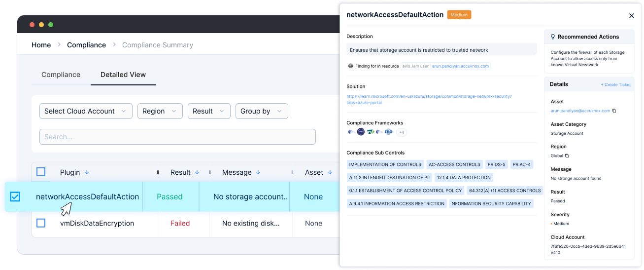
Task: Click the globe icon beside Finding for in resource
Action: [351, 66]
